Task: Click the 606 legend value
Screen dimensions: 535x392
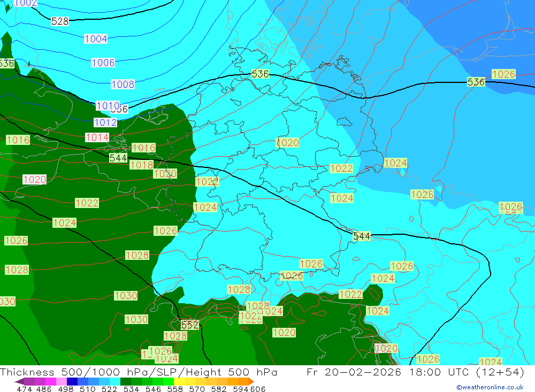Action: point(258,389)
